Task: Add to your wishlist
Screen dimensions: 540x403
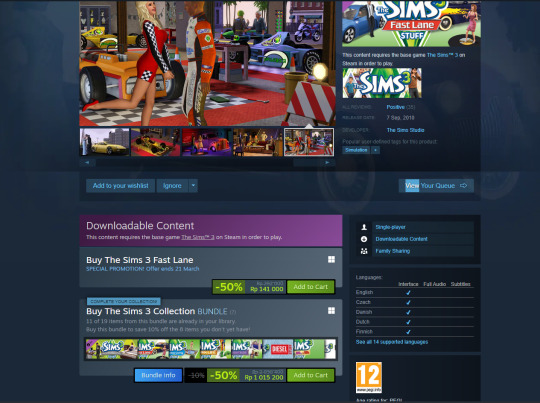Action: point(121,186)
